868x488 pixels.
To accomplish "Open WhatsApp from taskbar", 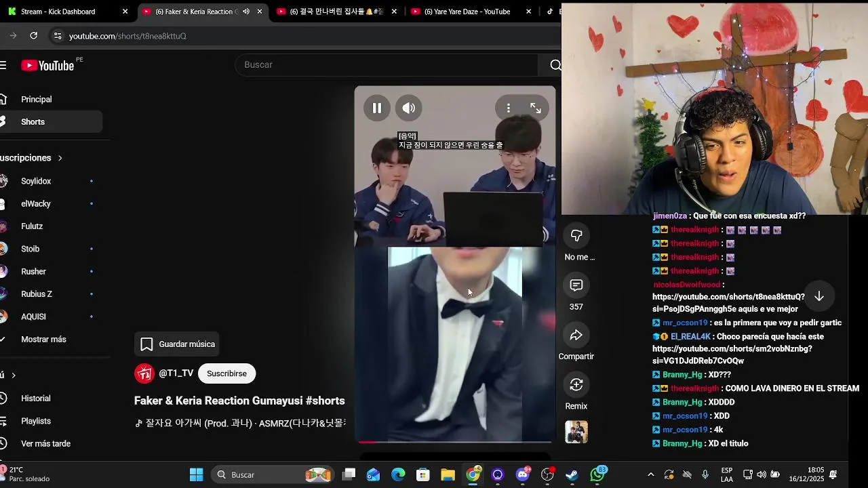I will 597,475.
